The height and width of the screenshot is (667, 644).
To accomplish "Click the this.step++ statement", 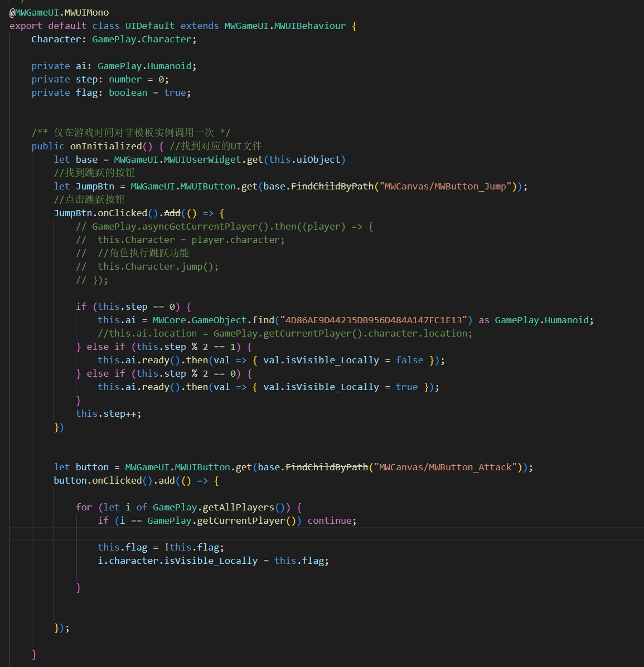I will (x=109, y=413).
